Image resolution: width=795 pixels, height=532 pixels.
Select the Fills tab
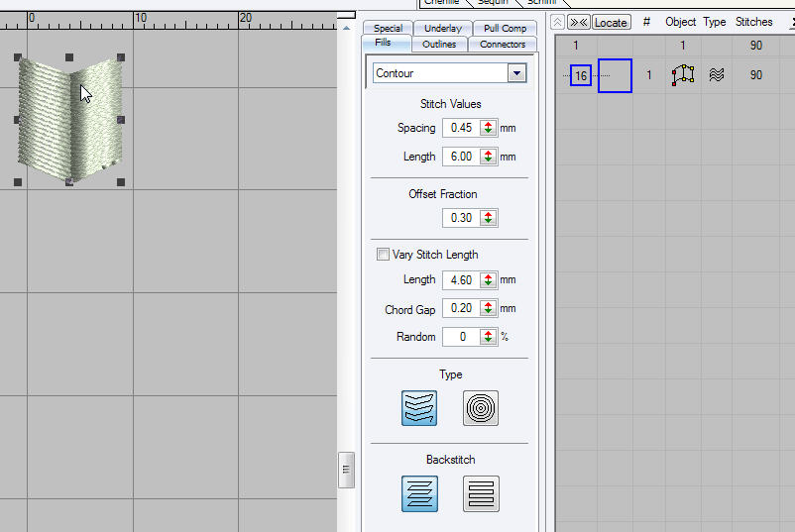383,43
